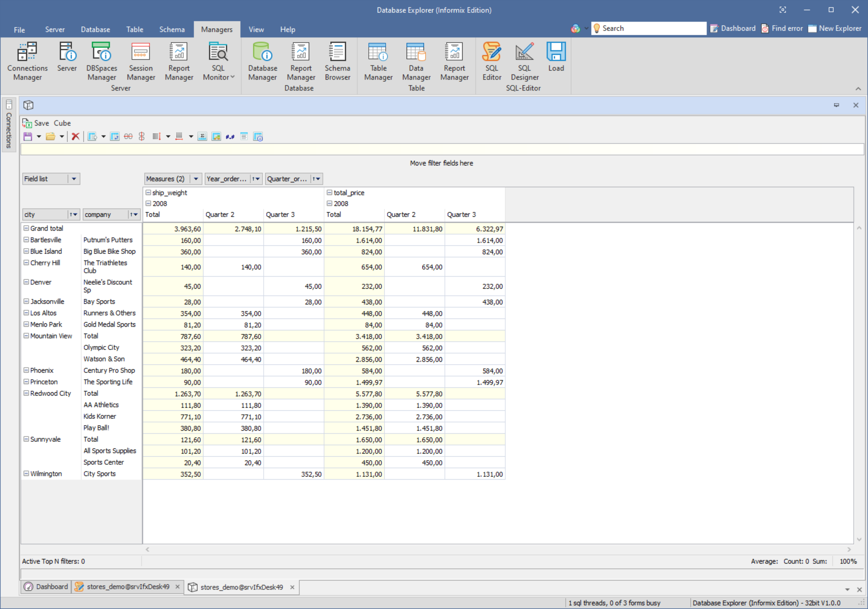
Task: Click the Dashboard button in title area
Action: click(x=733, y=28)
